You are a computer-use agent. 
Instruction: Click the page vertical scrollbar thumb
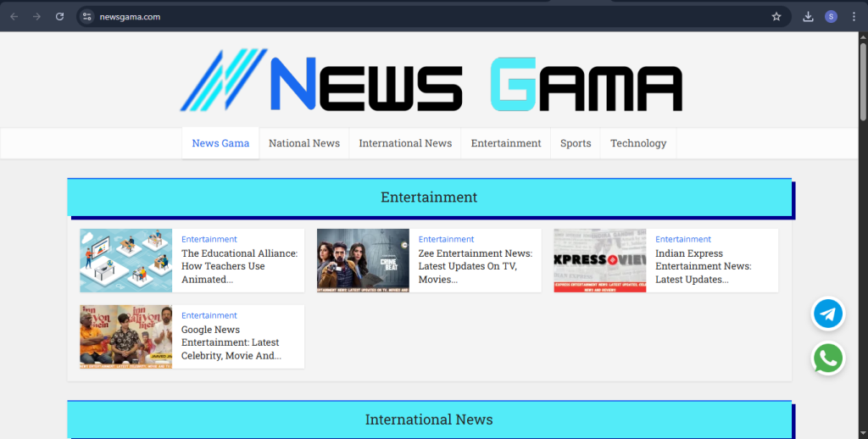[863, 81]
